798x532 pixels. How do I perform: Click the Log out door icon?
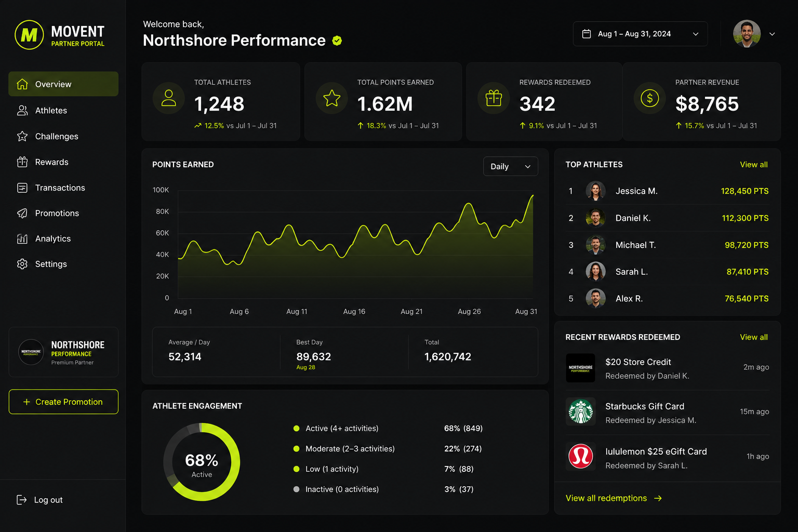[22, 500]
